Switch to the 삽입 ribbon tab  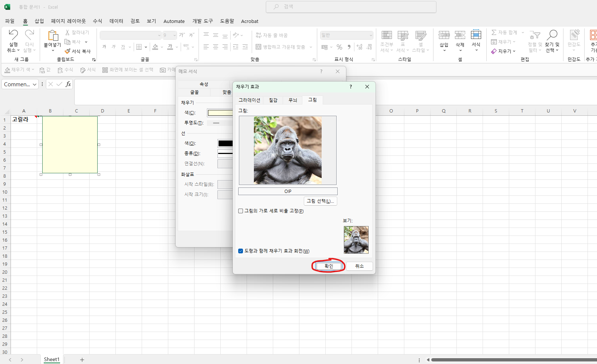tap(39, 21)
